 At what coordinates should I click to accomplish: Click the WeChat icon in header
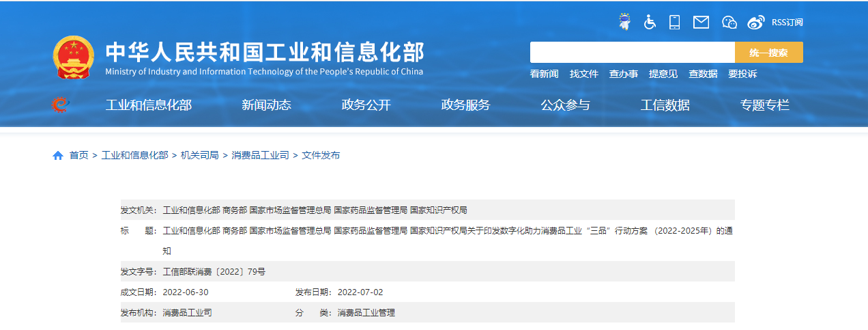click(x=729, y=22)
